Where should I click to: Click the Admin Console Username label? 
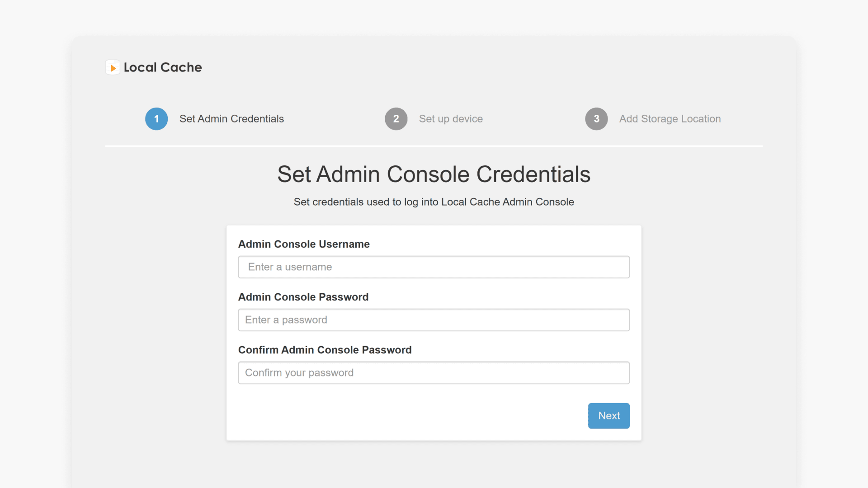tap(304, 244)
